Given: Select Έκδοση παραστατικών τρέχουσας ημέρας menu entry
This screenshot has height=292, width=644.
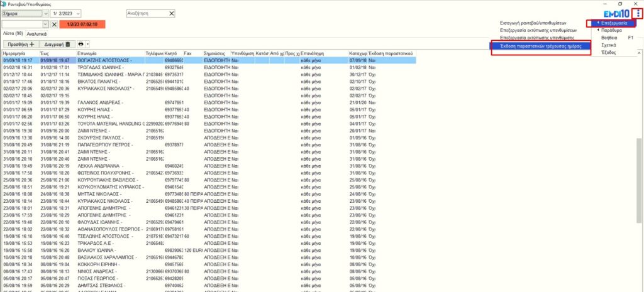Looking at the screenshot, I should [x=540, y=46].
